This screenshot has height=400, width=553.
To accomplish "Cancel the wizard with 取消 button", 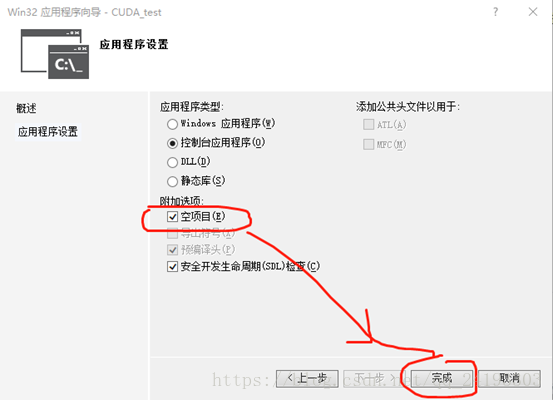I will (x=509, y=378).
